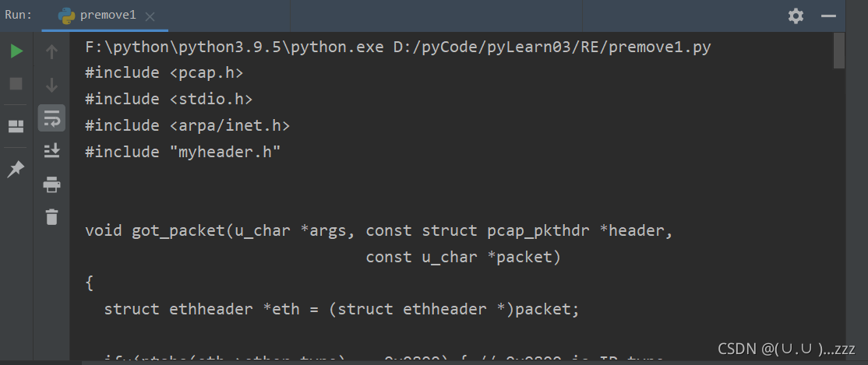Click the python.exe command line path

point(397,47)
